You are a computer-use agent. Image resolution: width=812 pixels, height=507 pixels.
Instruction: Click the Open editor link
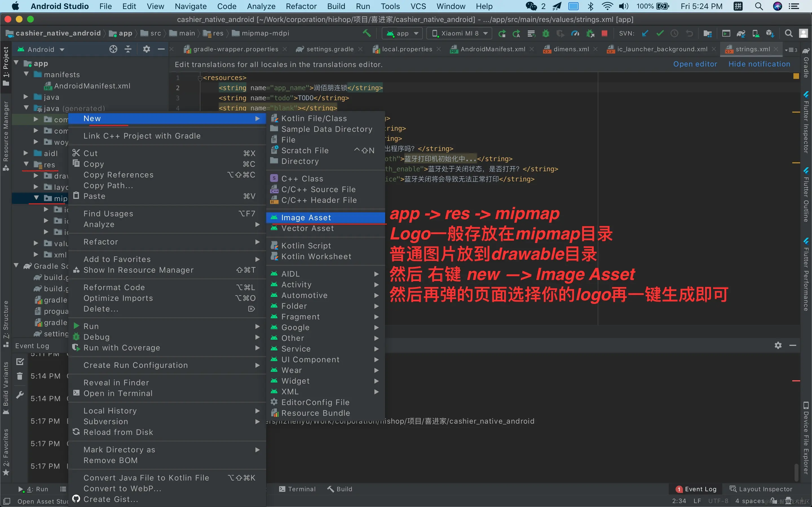(x=695, y=64)
